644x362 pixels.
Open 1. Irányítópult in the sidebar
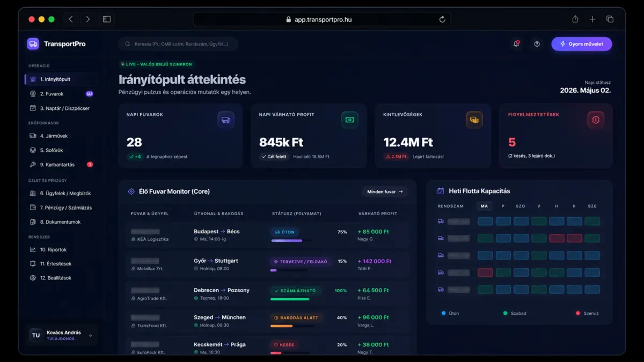point(61,79)
